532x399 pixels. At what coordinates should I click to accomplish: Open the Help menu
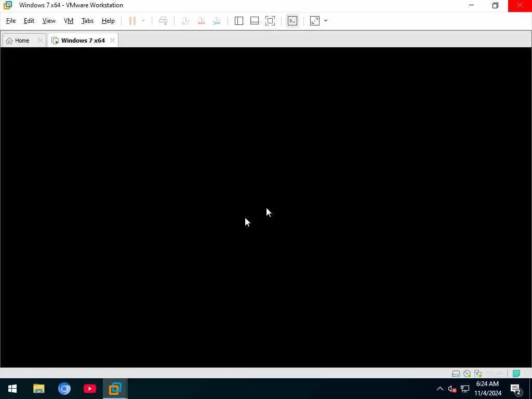click(108, 21)
